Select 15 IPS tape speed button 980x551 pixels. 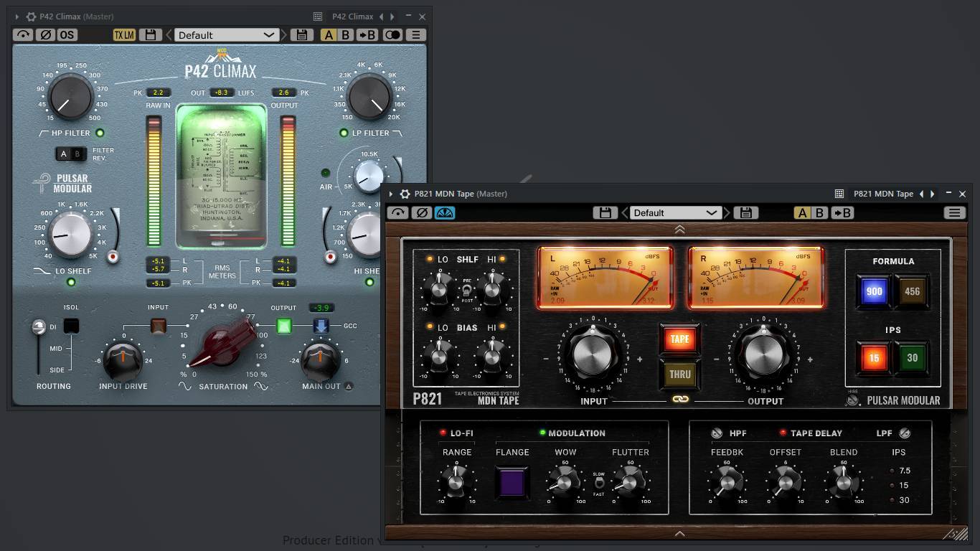[874, 357]
